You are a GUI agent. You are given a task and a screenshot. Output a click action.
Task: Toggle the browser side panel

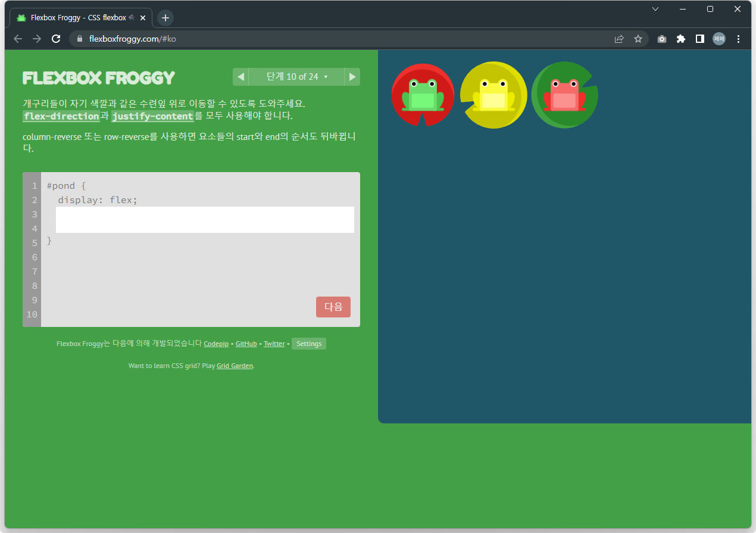point(700,39)
